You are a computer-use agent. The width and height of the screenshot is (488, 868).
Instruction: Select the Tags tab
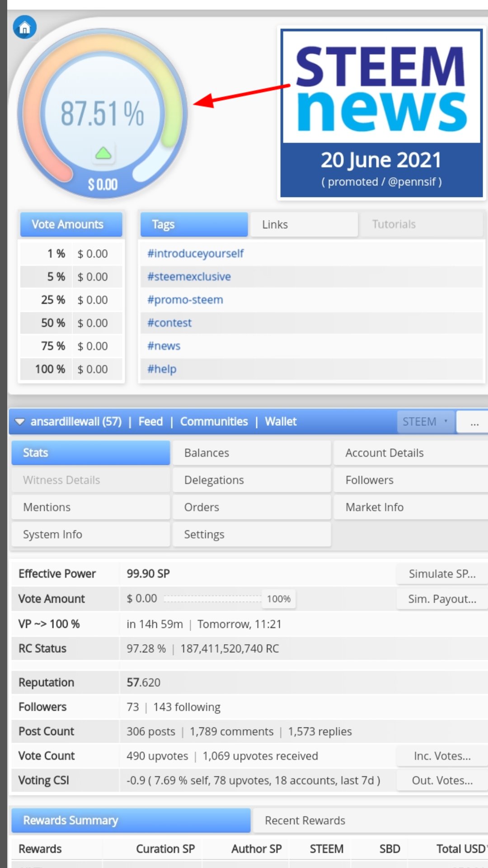coord(194,224)
